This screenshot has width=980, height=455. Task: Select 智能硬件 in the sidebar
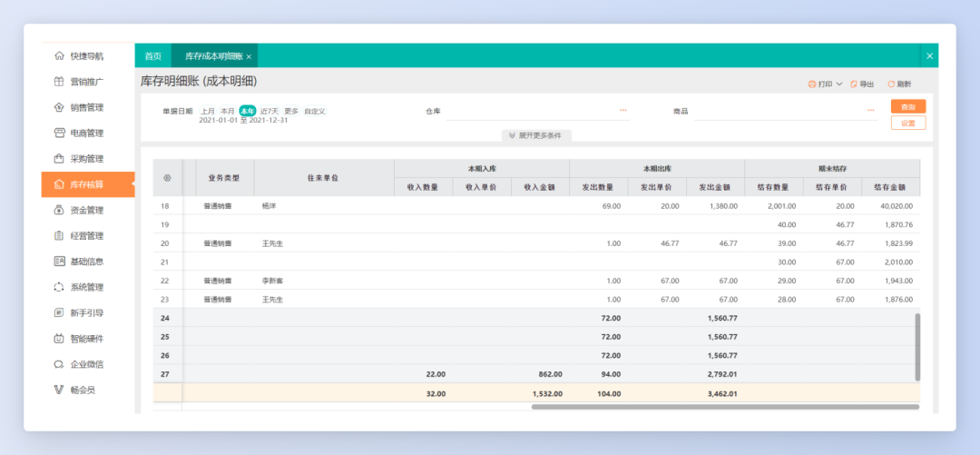87,338
